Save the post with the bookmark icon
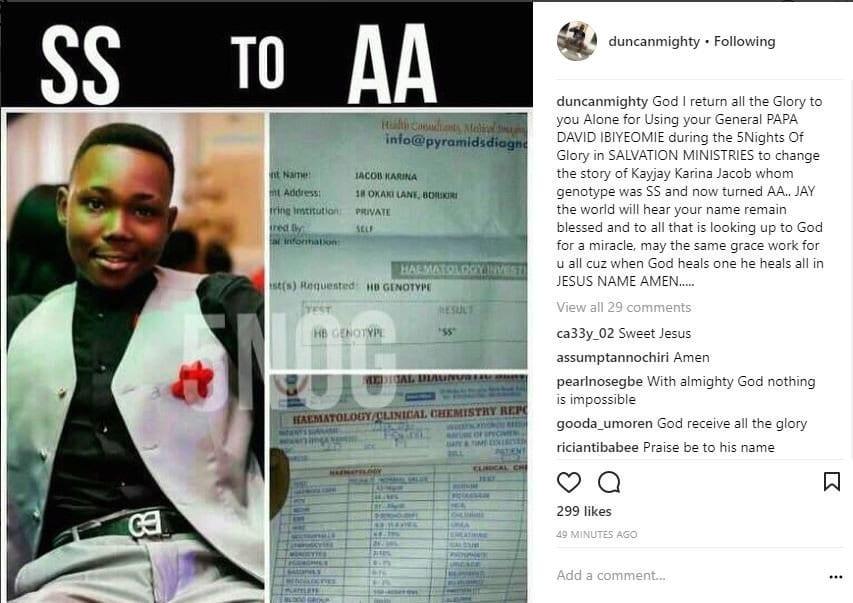The width and height of the screenshot is (853, 603). tap(831, 482)
